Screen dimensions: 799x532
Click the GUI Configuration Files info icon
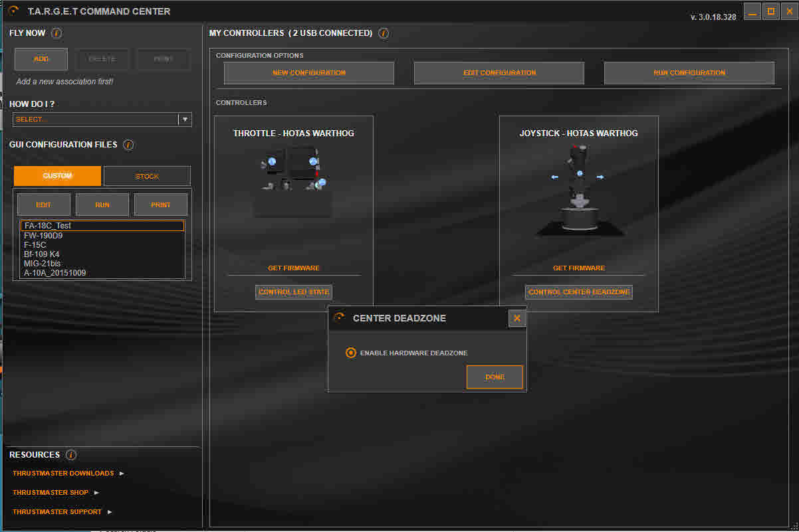[128, 145]
